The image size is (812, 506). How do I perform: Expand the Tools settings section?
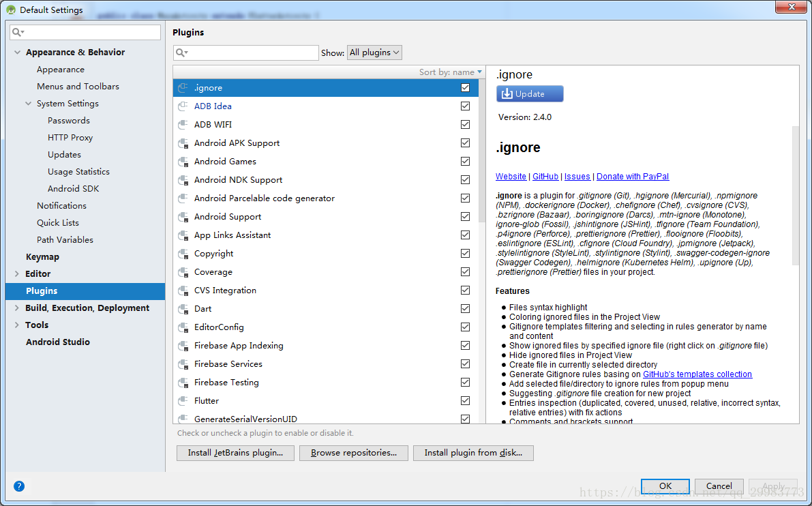(x=16, y=325)
